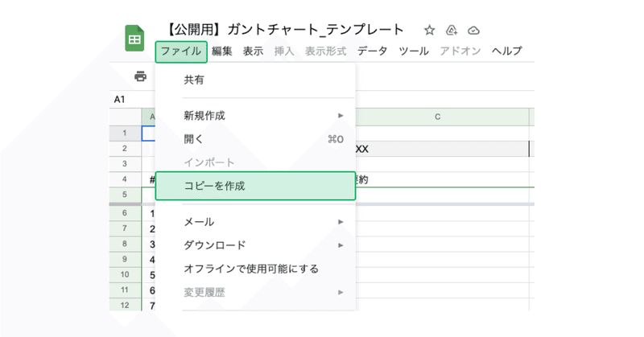
Task: Open the ファイル menu
Action: click(181, 51)
